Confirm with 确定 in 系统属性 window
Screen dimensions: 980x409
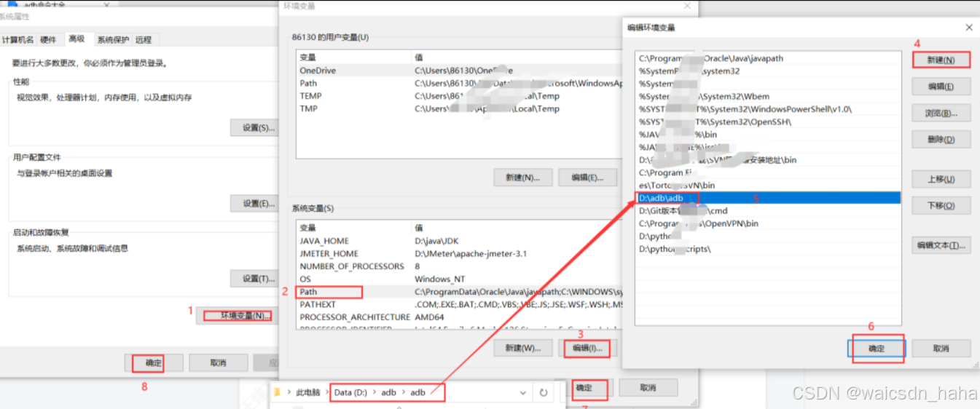[x=154, y=362]
